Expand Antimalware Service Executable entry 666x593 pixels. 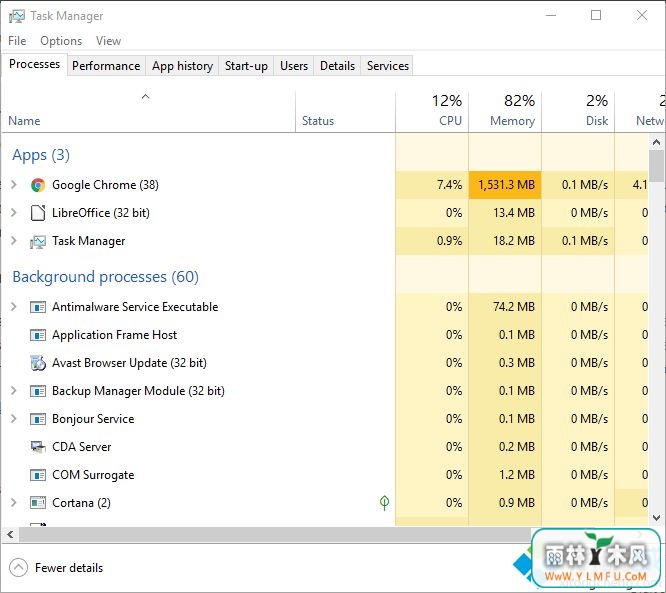pyautogui.click(x=14, y=307)
